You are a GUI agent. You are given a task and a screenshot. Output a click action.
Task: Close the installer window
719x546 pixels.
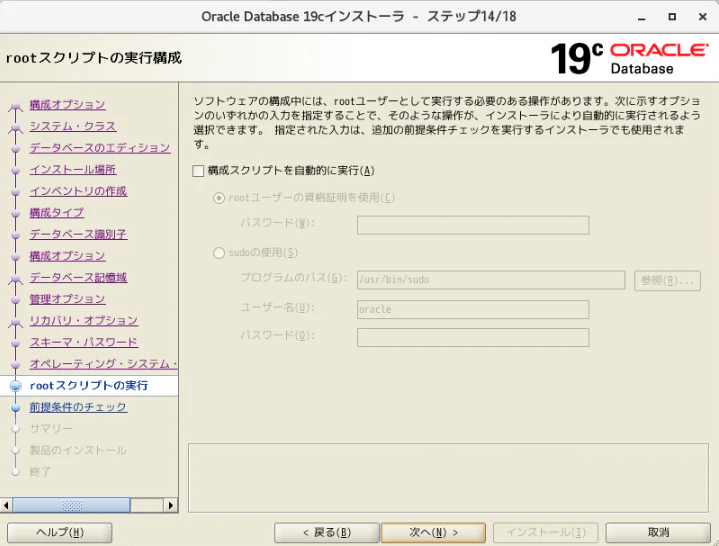point(702,17)
